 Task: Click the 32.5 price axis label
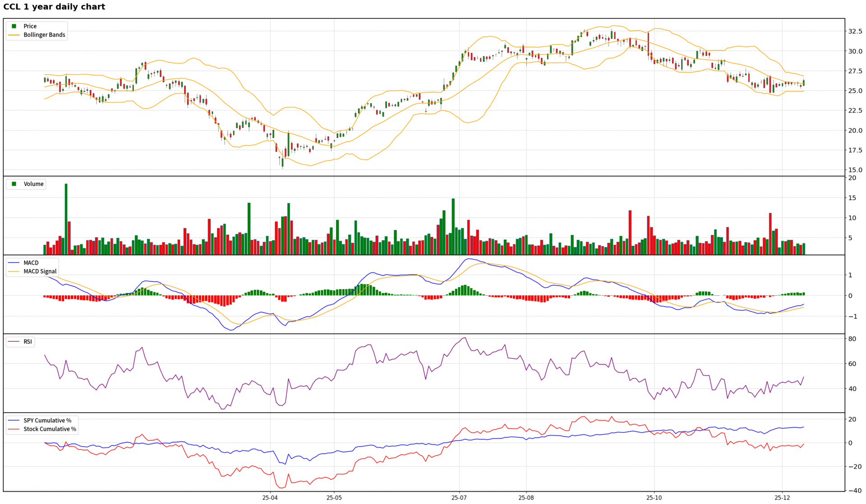pos(855,32)
